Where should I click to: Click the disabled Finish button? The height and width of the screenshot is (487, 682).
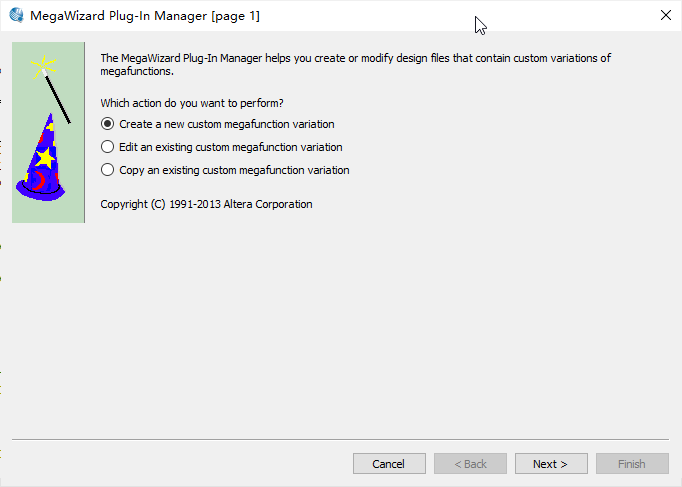[x=632, y=464]
